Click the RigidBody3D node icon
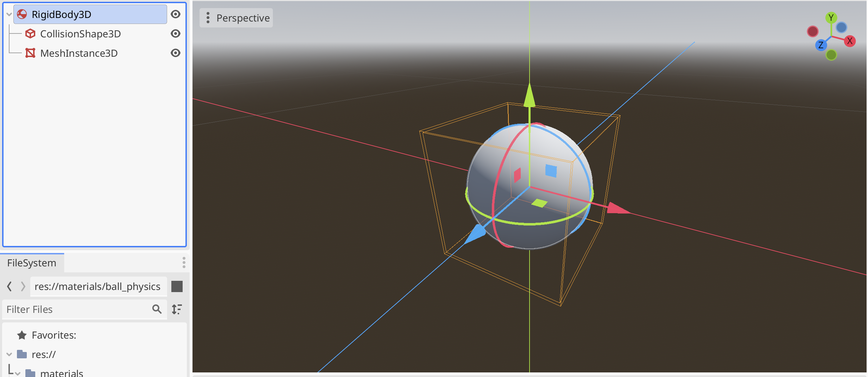Image resolution: width=868 pixels, height=377 pixels. [x=22, y=14]
